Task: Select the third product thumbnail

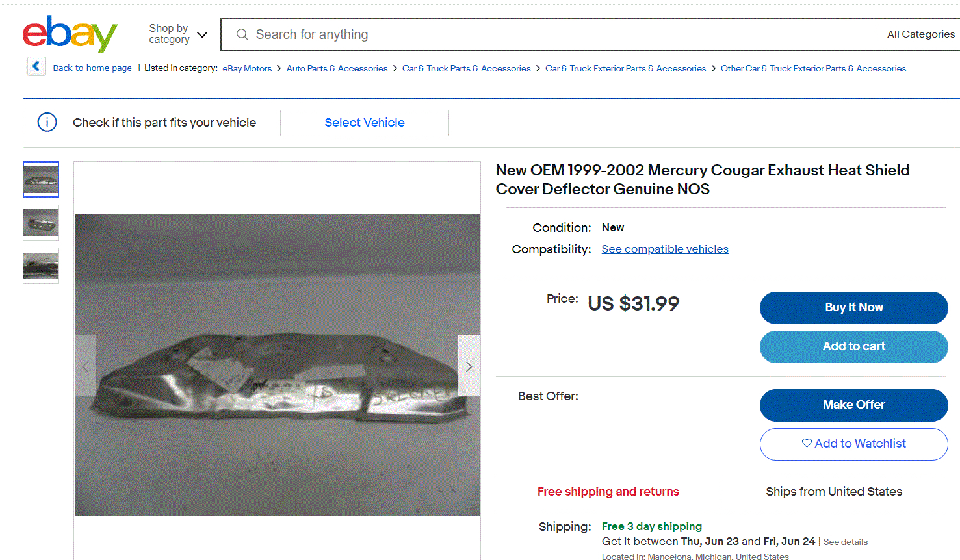Action: coord(41,266)
